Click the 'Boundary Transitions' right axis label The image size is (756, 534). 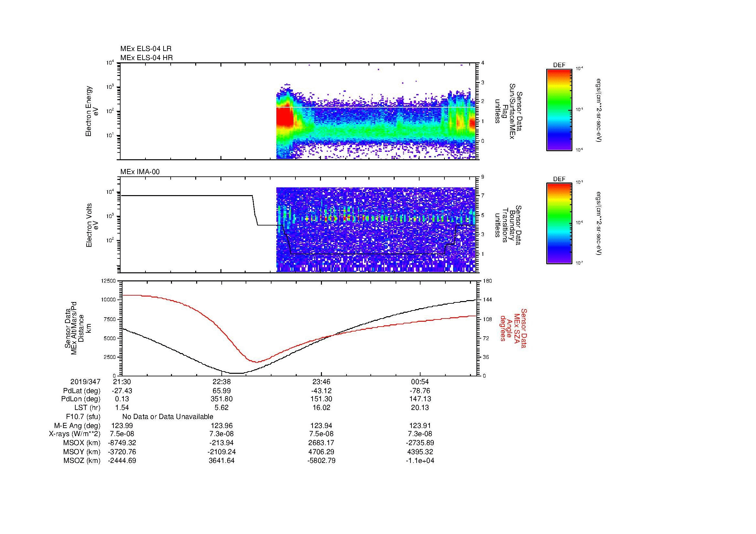pyautogui.click(x=508, y=225)
